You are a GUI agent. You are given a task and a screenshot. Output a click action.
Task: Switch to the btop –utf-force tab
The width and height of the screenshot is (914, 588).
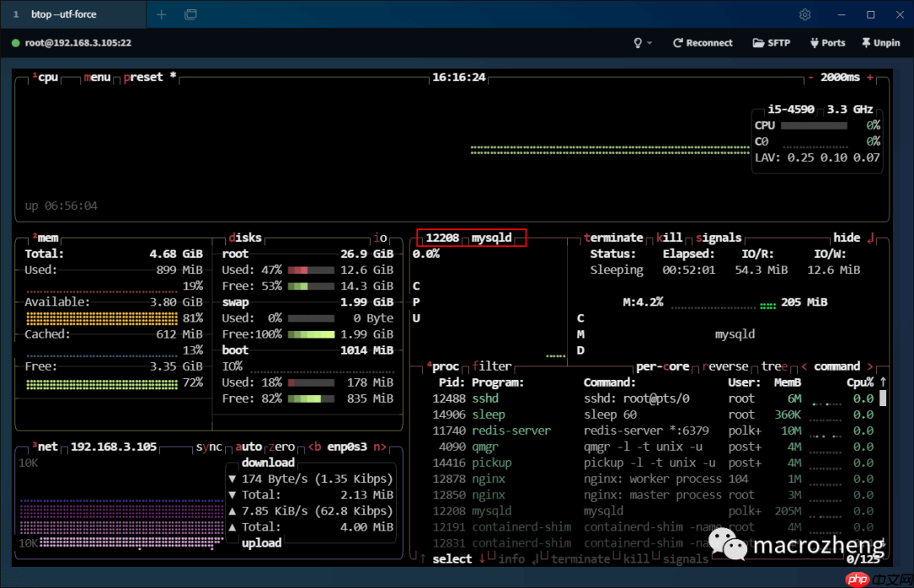(x=63, y=14)
